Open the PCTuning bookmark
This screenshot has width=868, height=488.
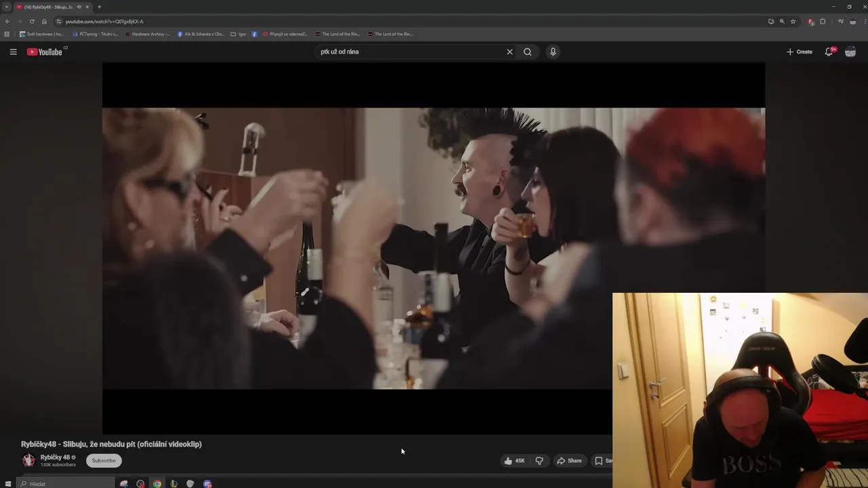tap(95, 34)
